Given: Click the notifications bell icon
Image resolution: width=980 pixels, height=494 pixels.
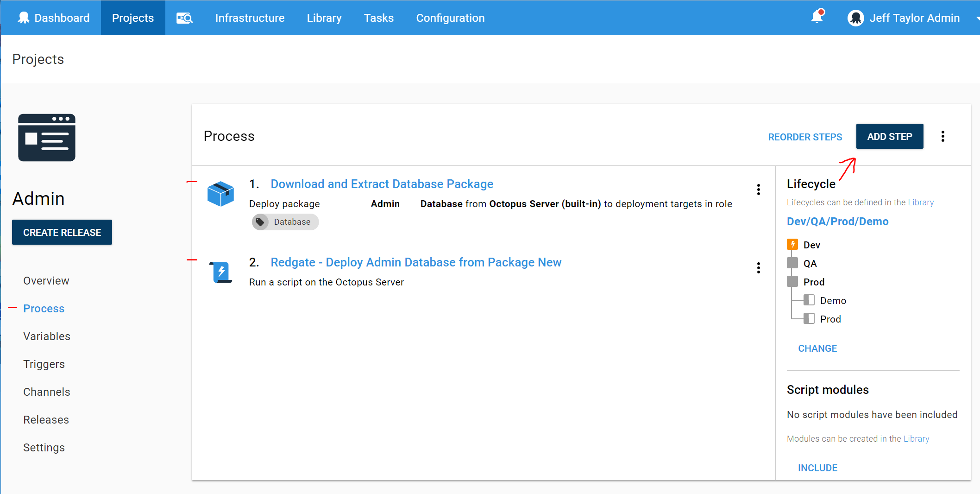Looking at the screenshot, I should [x=817, y=17].
